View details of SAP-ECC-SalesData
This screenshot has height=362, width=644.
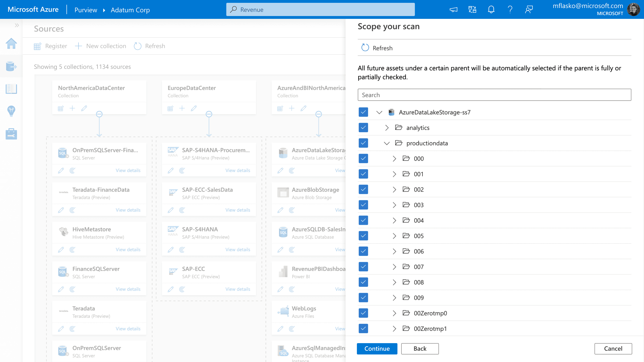238,210
